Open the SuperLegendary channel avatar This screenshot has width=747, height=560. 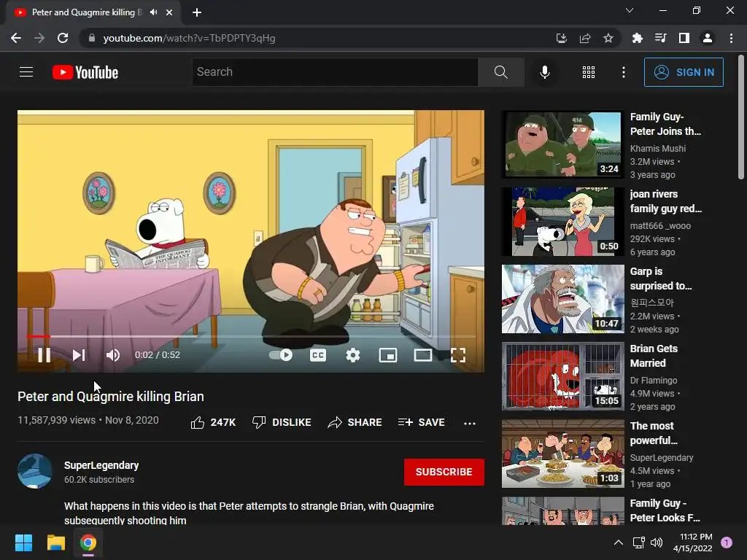[35, 471]
